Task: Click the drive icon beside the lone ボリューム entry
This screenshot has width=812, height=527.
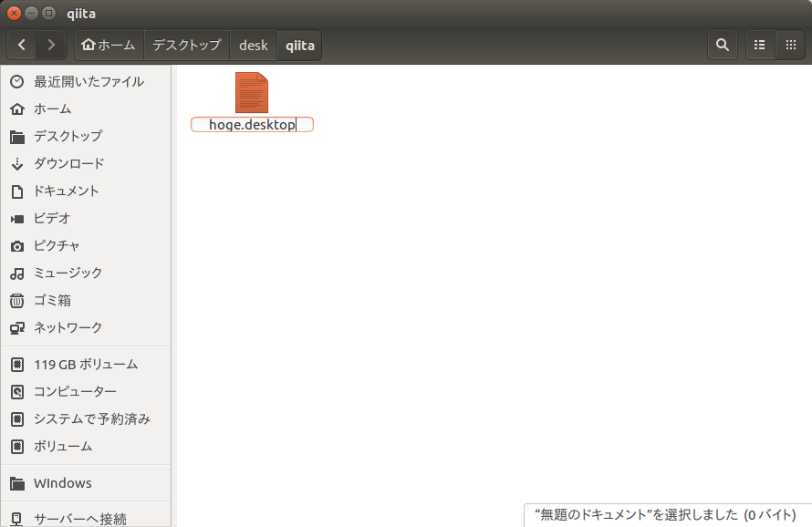Action: click(17, 447)
